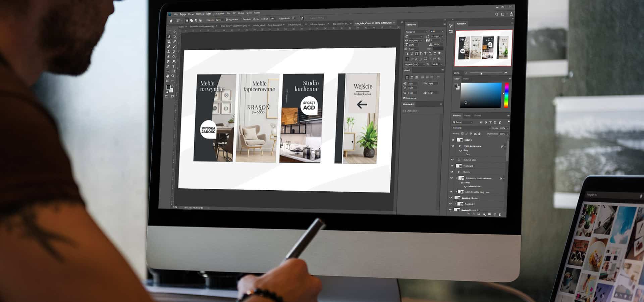This screenshot has height=302, width=644.
Task: Collapse effects of Meble tapicerowane layer
Action: click(x=505, y=146)
